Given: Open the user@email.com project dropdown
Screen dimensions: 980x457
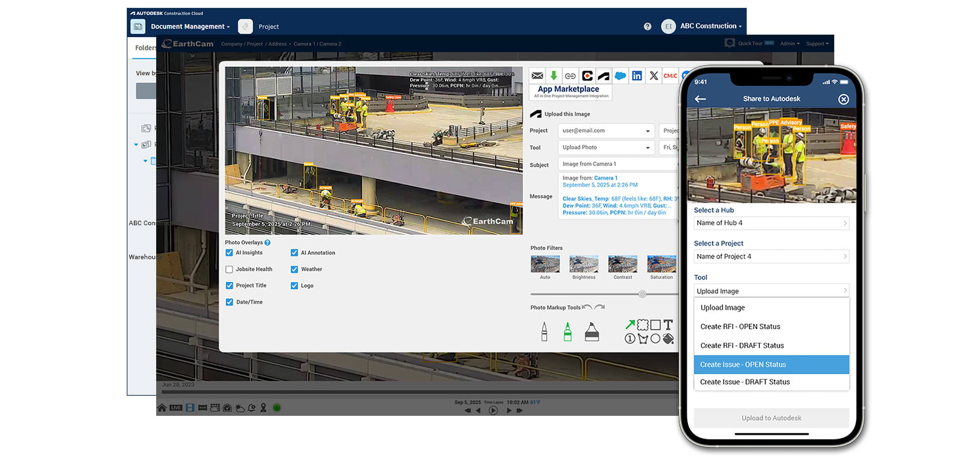Looking at the screenshot, I should click(x=606, y=131).
